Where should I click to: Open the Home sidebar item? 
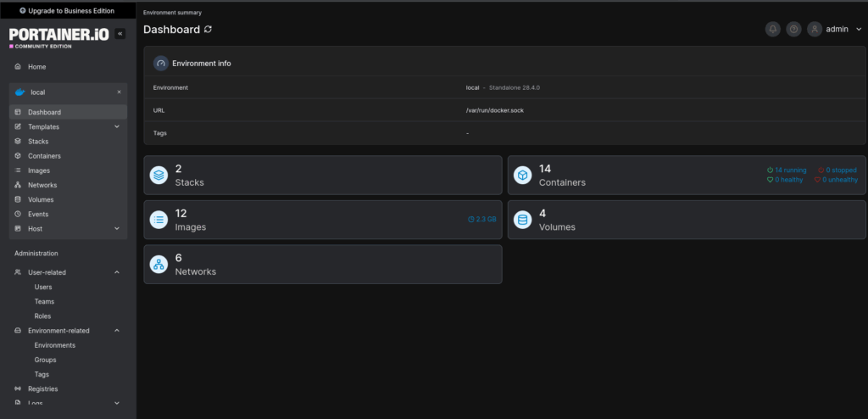pyautogui.click(x=36, y=67)
